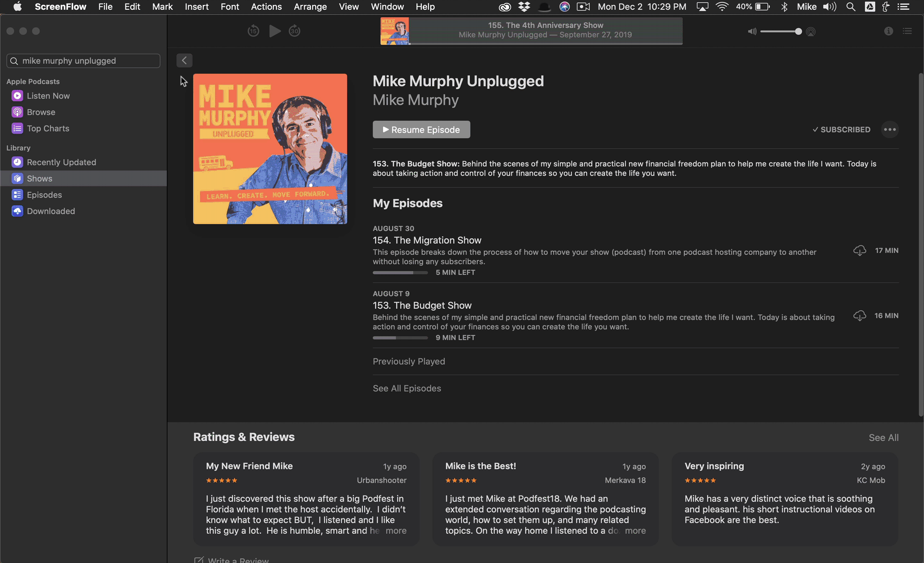The image size is (924, 563).
Task: Open the system volume menu bar icon
Action: [829, 7]
